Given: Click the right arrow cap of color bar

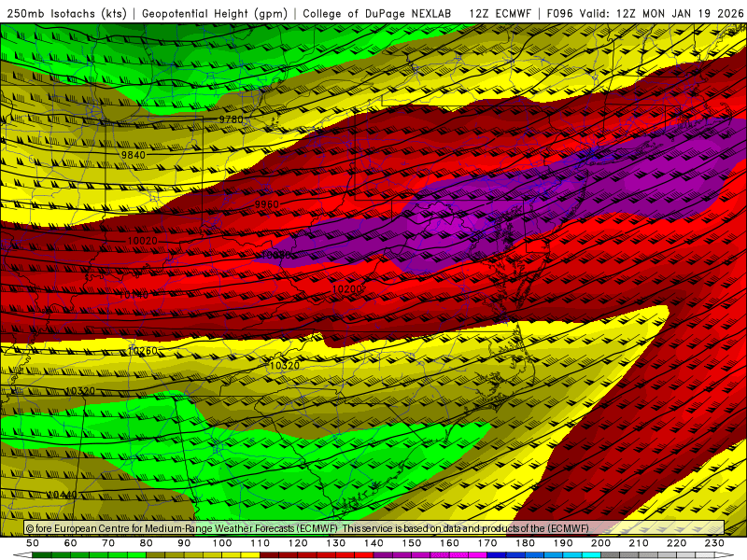Looking at the screenshot, I should 725,555.
